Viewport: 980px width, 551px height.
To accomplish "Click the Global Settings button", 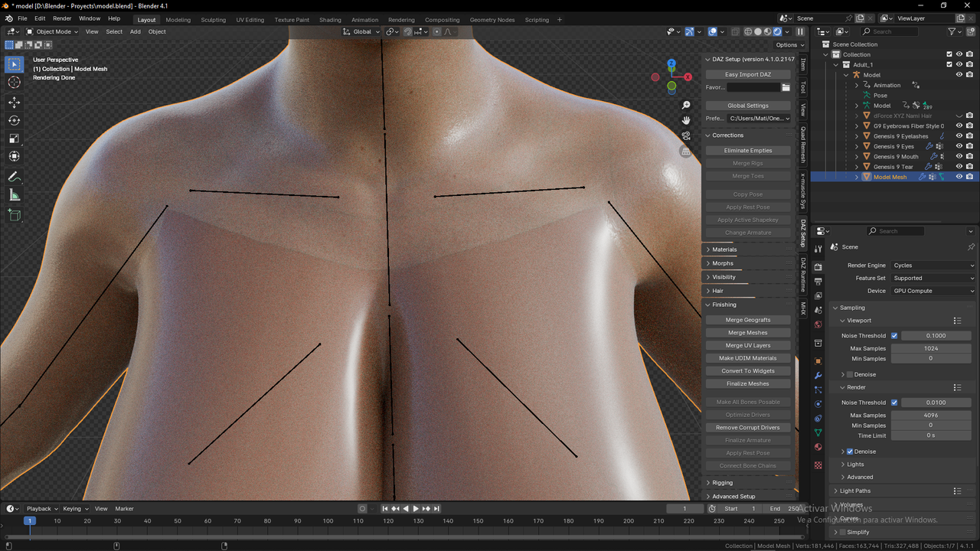I will pos(748,106).
